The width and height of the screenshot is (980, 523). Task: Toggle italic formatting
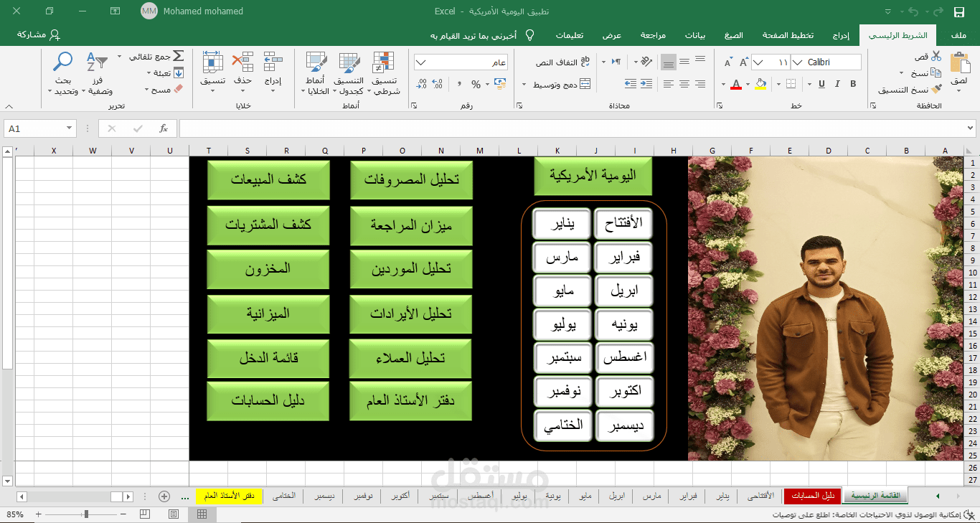click(837, 84)
